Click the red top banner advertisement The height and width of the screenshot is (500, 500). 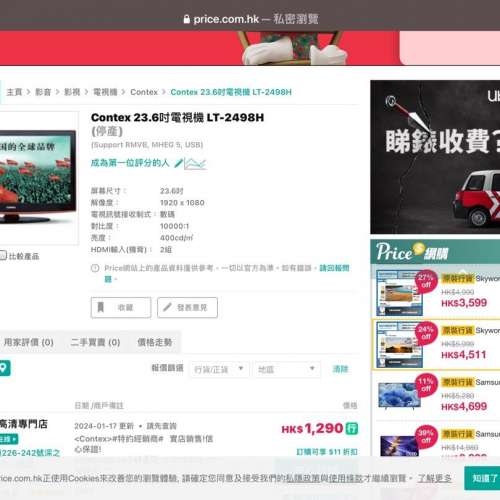[199, 48]
